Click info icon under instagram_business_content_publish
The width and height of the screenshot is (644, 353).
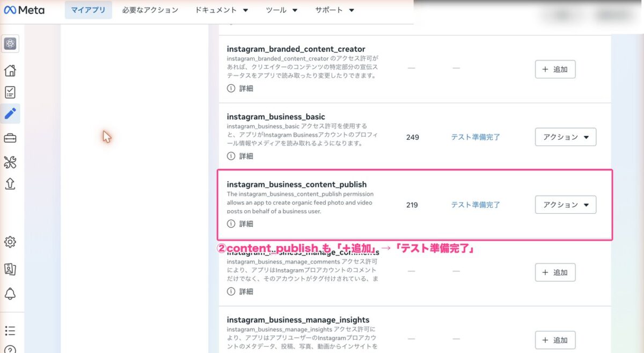(x=231, y=224)
